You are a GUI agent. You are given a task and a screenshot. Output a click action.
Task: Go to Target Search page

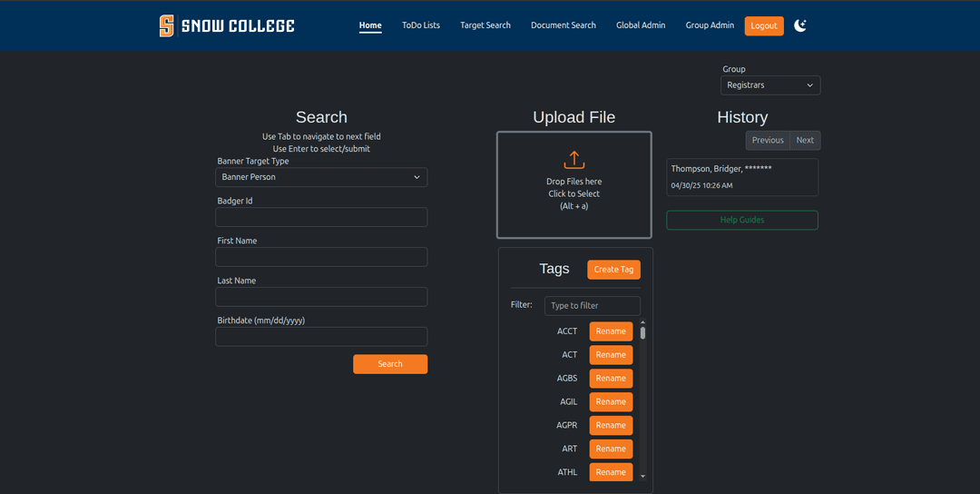(485, 25)
